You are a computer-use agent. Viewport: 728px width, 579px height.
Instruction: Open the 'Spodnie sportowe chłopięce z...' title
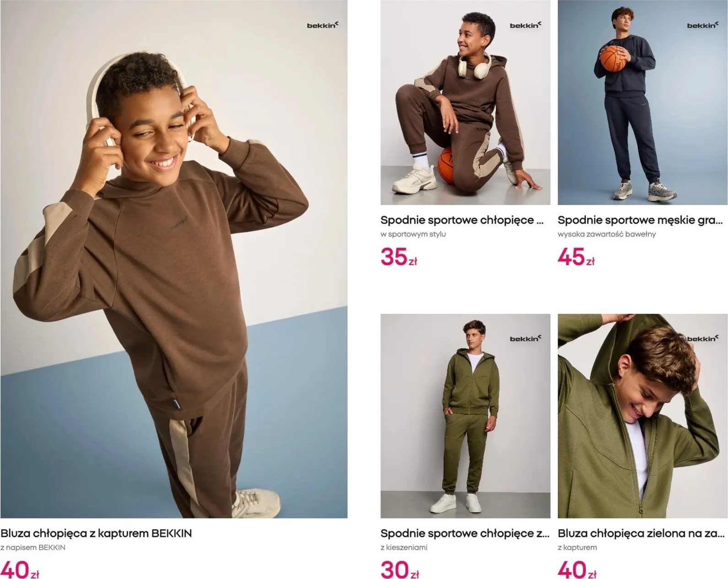[x=465, y=534]
